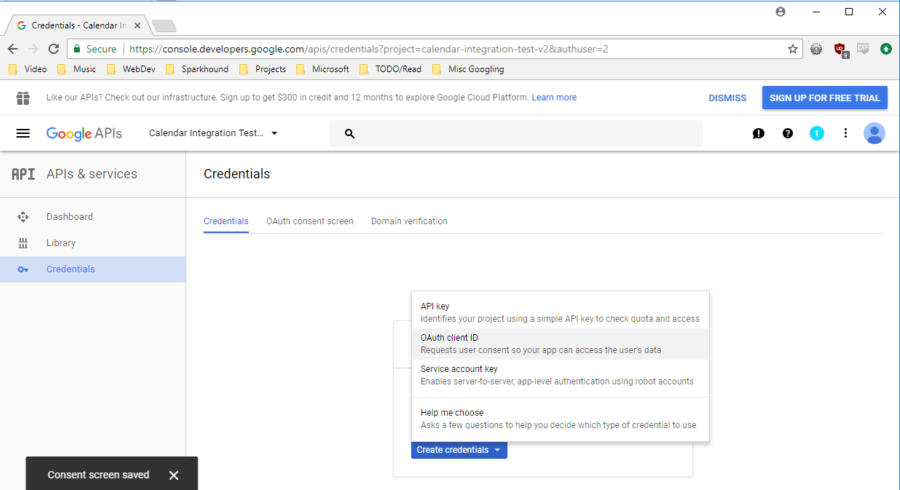Click the Library grid icon
900x490 pixels.
click(23, 243)
